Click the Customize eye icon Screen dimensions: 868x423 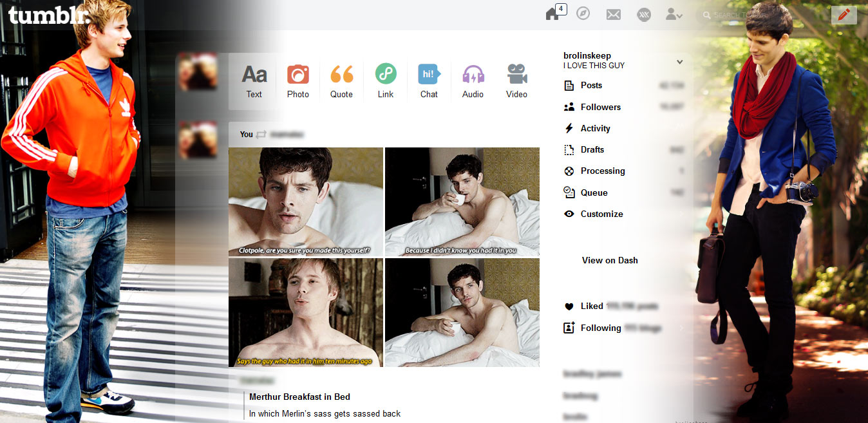click(569, 214)
